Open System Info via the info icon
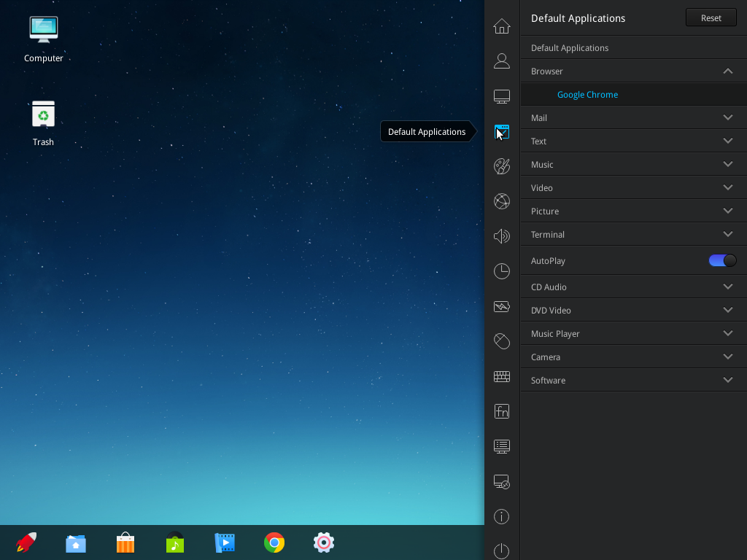Image resolution: width=747 pixels, height=560 pixels. pyautogui.click(x=502, y=516)
